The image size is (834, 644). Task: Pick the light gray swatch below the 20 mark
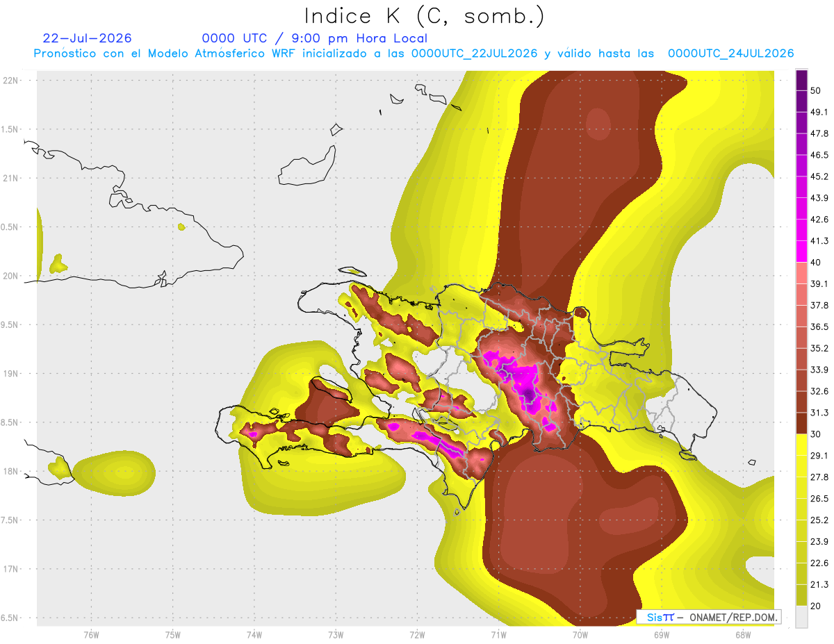click(801, 617)
